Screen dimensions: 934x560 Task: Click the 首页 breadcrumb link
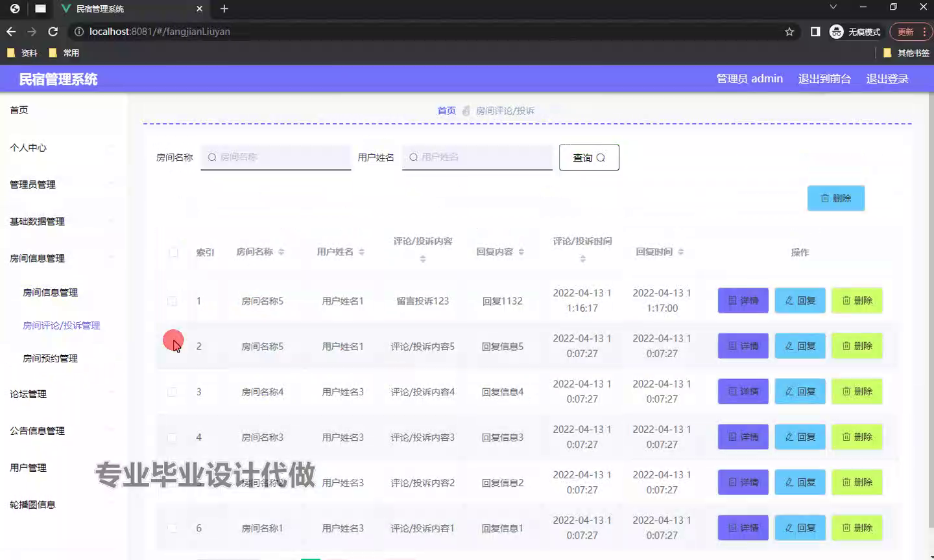446,111
